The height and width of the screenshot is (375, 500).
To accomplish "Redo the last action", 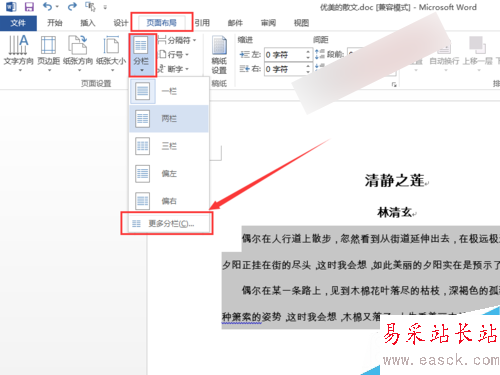I will [72, 6].
